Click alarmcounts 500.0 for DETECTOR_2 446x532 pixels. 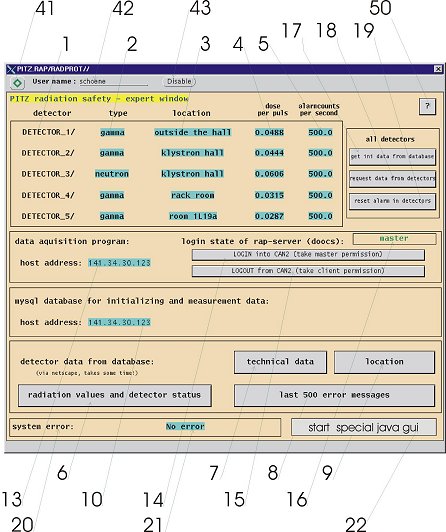click(320, 153)
